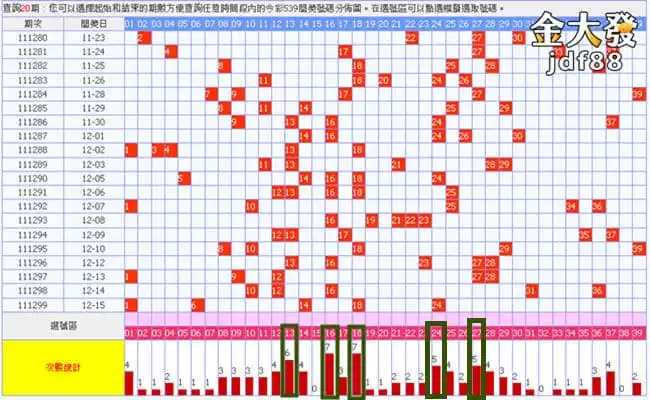Select number 39 in the 選號區 selection row
Screen dimensions: 650x400
click(x=637, y=333)
